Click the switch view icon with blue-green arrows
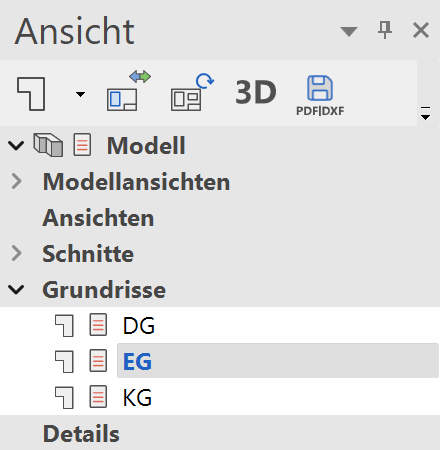This screenshot has height=450, width=440. click(128, 91)
